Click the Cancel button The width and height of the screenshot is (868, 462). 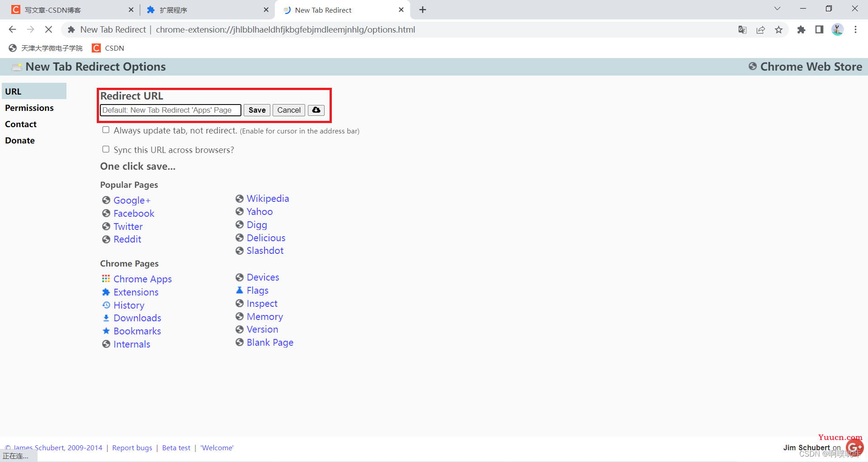pos(289,110)
